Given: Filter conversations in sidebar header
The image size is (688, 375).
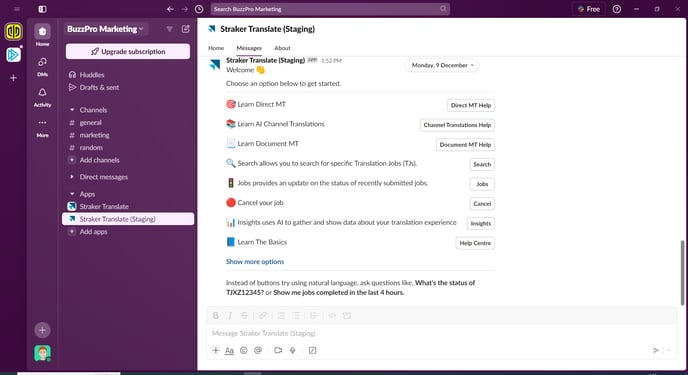Looking at the screenshot, I should [x=169, y=29].
